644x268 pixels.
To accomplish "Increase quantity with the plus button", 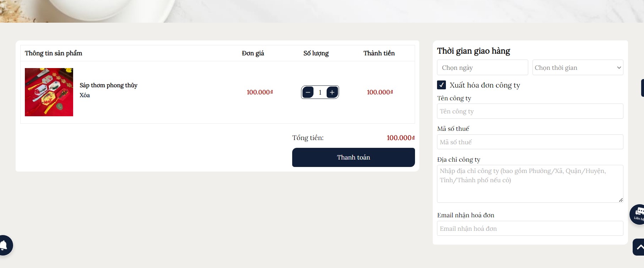I will [332, 93].
